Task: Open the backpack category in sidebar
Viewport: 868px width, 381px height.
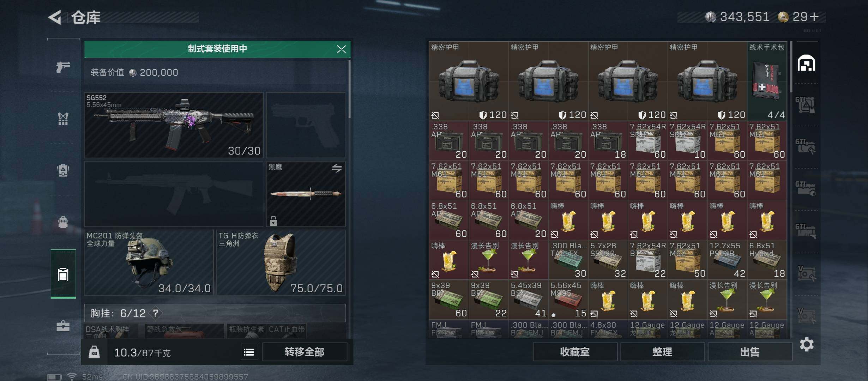Action: click(63, 170)
